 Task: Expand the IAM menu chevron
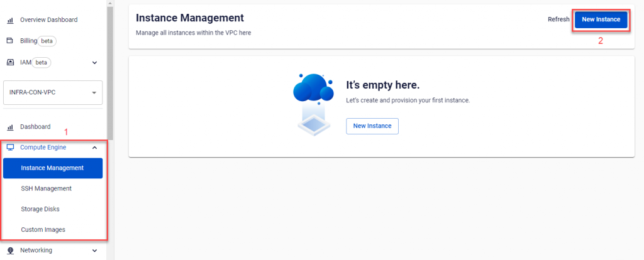[94, 62]
